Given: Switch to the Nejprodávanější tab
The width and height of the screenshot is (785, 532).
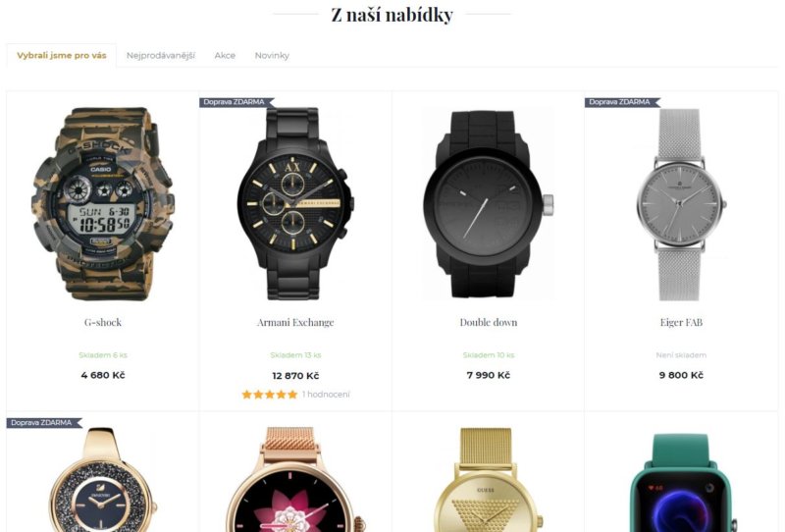Looking at the screenshot, I should (x=161, y=55).
